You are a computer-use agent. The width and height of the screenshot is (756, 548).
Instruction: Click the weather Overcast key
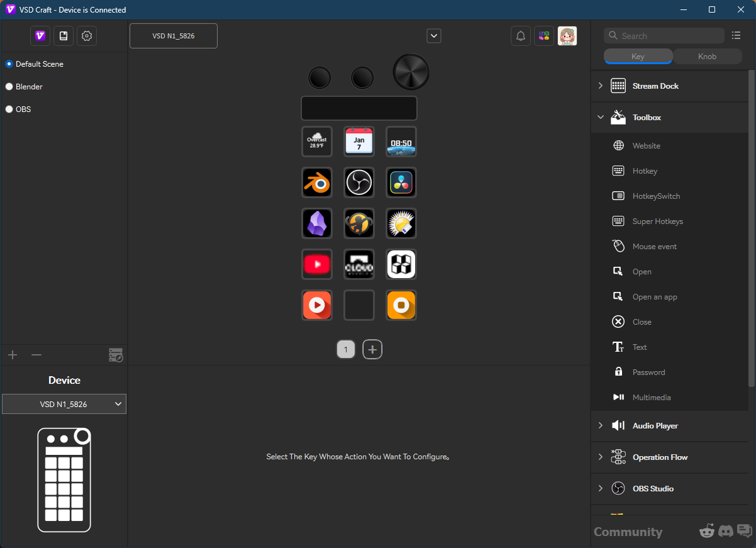click(317, 142)
